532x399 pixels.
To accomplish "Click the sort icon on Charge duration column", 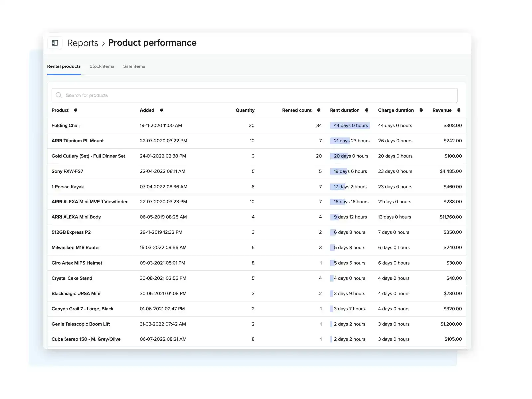I will tap(421, 110).
